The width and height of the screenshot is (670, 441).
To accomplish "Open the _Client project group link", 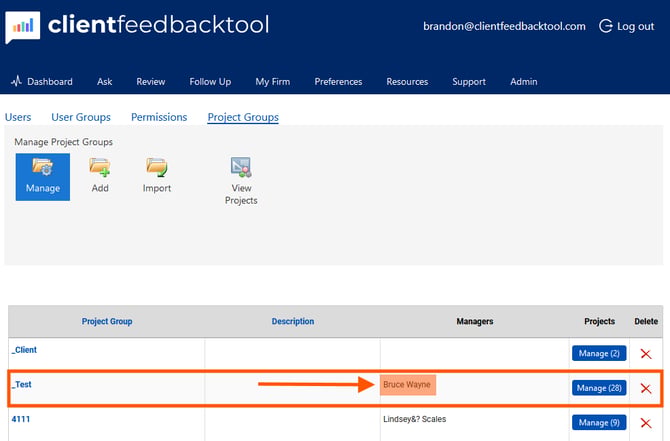I will (24, 350).
